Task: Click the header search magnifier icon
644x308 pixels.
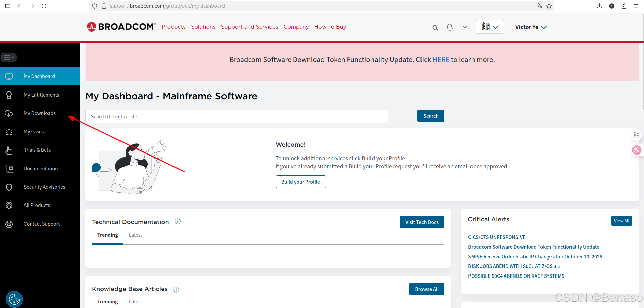Action: (435, 28)
